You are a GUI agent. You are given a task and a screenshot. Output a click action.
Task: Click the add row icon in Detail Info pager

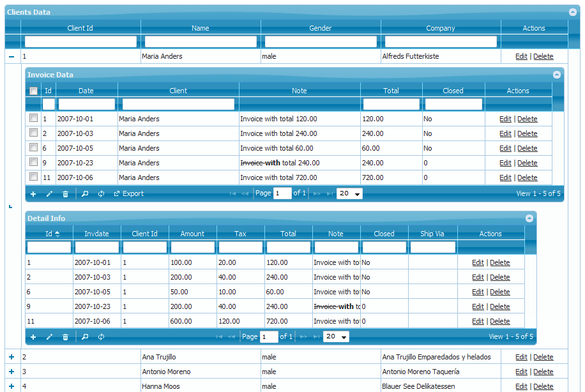click(33, 336)
